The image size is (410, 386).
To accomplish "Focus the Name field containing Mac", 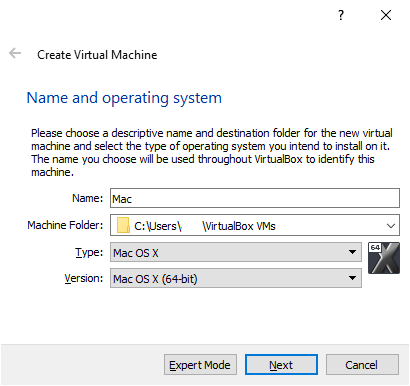I will (255, 198).
